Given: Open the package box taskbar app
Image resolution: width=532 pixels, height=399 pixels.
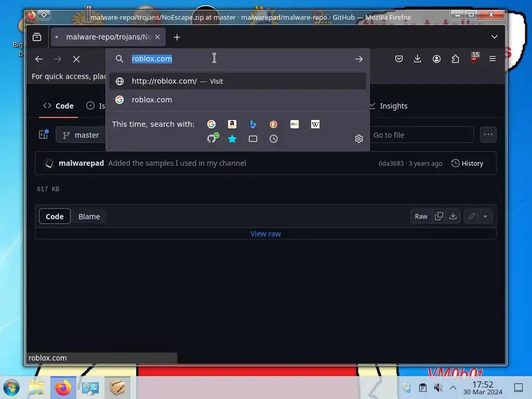Looking at the screenshot, I should tap(117, 388).
